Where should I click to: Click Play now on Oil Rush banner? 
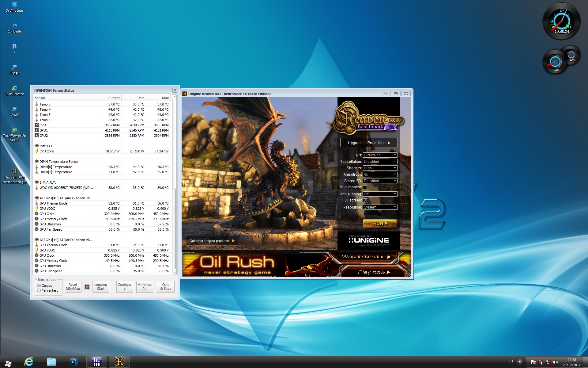[x=374, y=272]
